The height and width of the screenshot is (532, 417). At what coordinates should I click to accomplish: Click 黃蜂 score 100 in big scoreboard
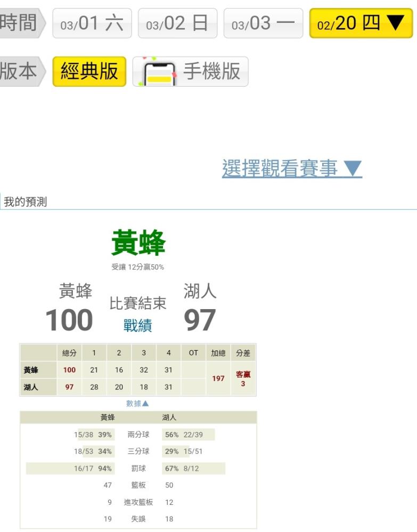click(x=69, y=320)
